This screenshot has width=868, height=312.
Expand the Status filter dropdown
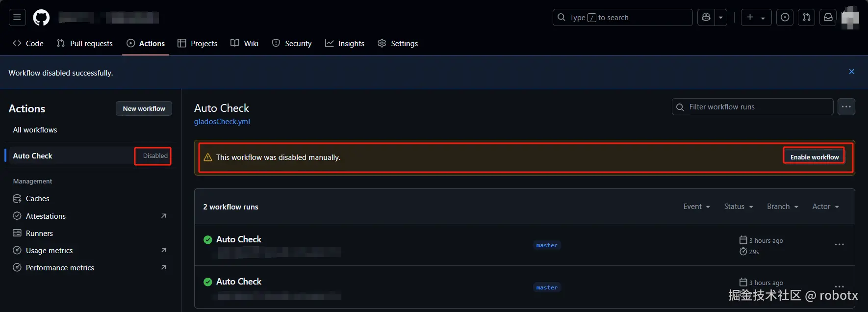(739, 207)
